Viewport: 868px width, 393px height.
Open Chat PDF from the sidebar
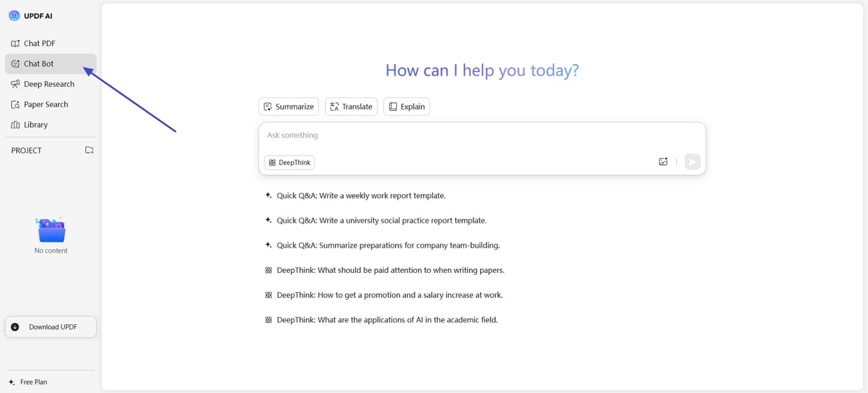click(x=39, y=43)
